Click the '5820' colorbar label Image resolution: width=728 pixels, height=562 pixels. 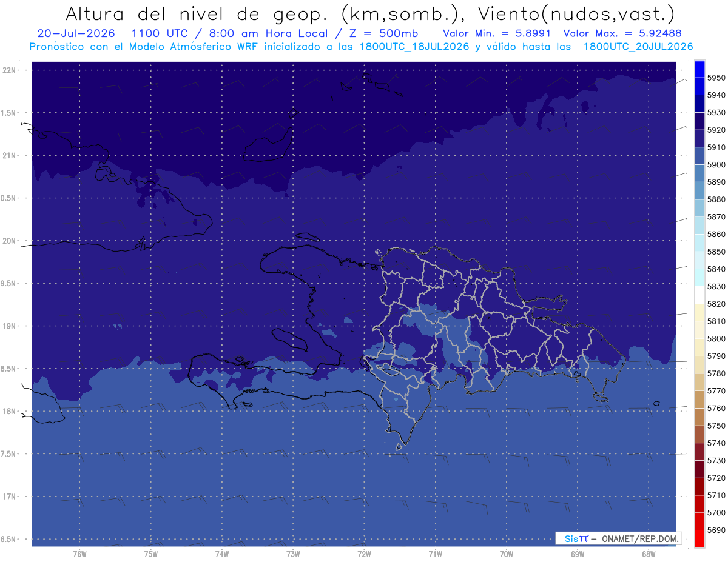pos(716,304)
